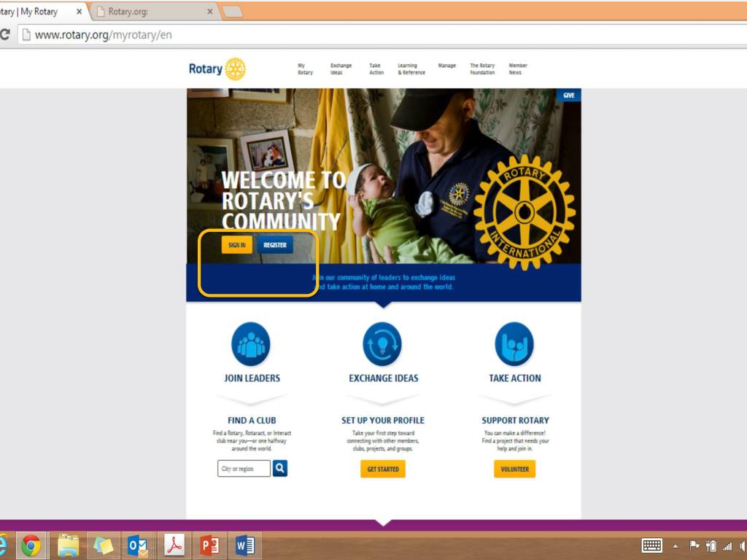Open Outlook from the taskbar

(x=138, y=545)
